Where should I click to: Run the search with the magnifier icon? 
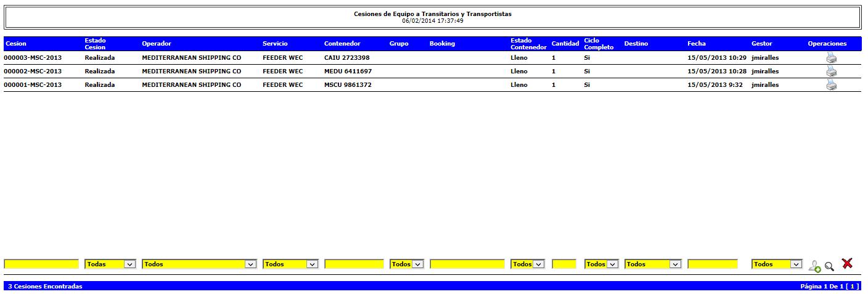pos(829,266)
